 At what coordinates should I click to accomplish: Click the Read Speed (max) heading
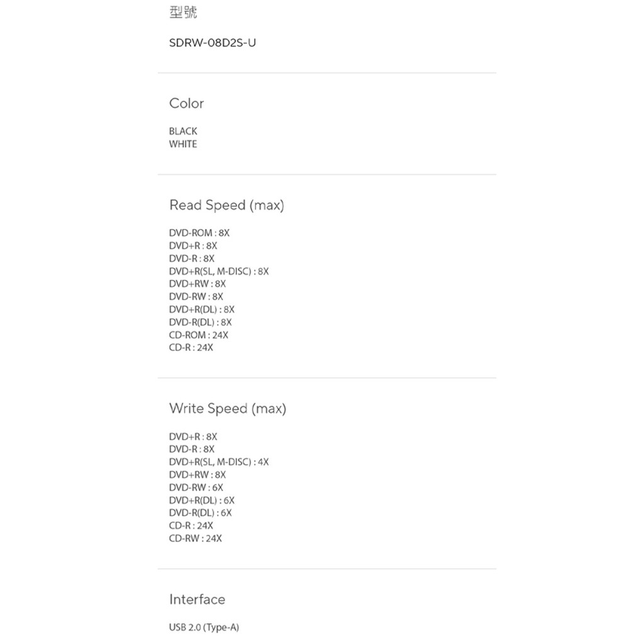tap(226, 205)
